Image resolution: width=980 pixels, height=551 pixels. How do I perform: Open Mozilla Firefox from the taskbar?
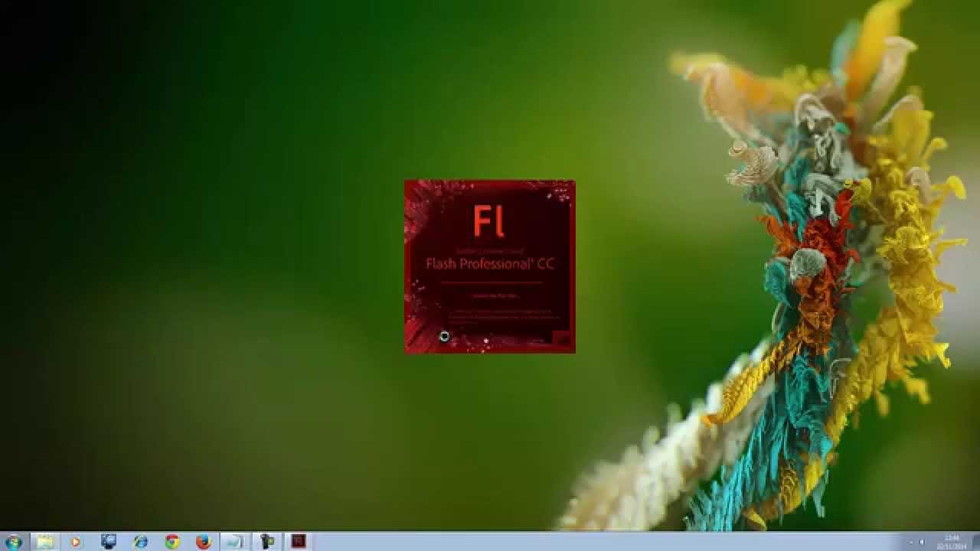pos(204,541)
